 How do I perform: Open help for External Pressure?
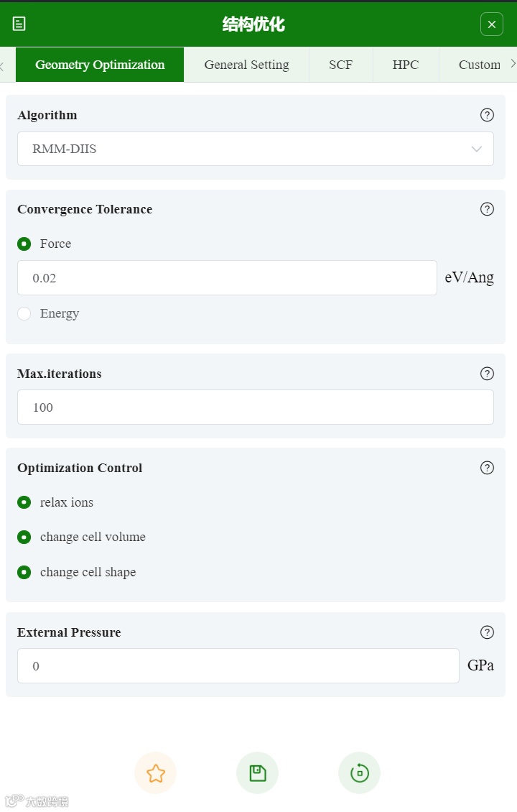tap(487, 632)
